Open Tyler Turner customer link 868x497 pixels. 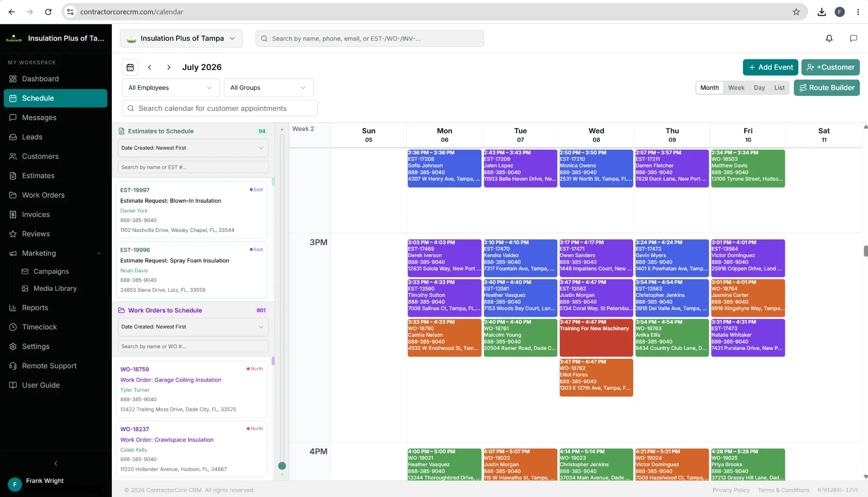[135, 390]
